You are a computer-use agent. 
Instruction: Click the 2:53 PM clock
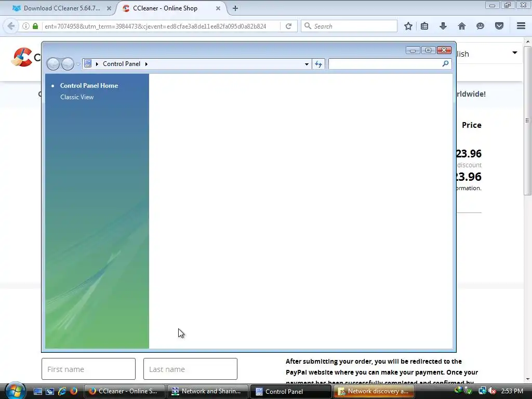512,391
